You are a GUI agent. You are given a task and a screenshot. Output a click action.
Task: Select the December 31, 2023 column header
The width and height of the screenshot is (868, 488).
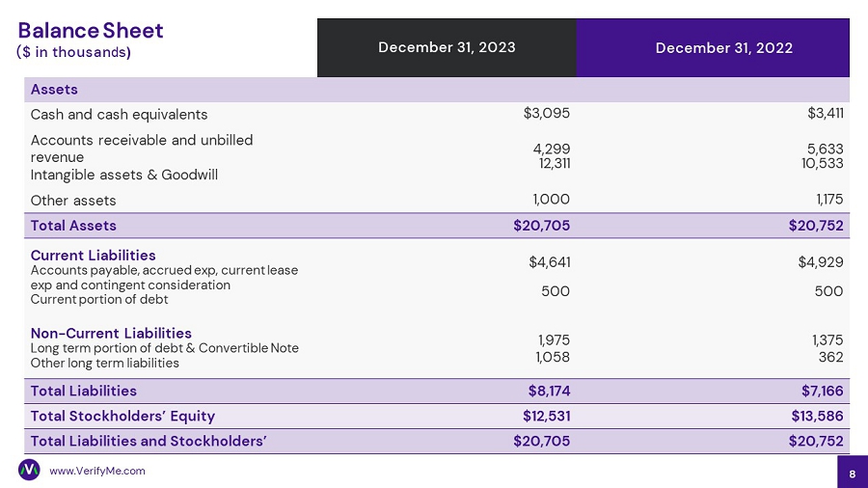pos(447,47)
